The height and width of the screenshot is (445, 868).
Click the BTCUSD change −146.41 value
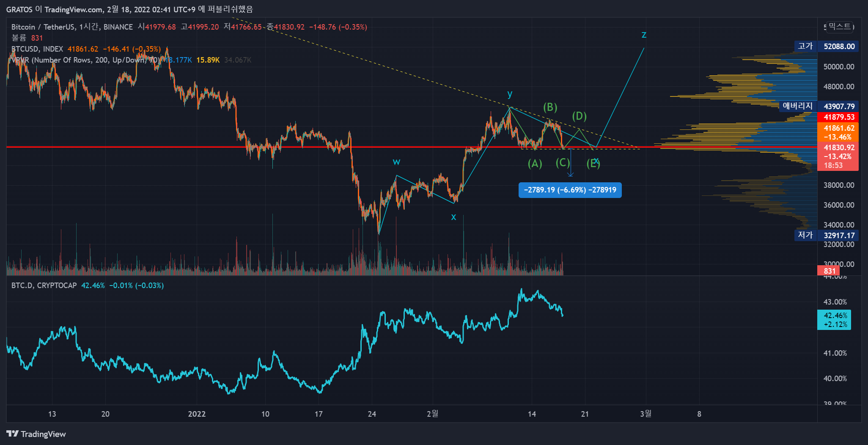point(116,49)
